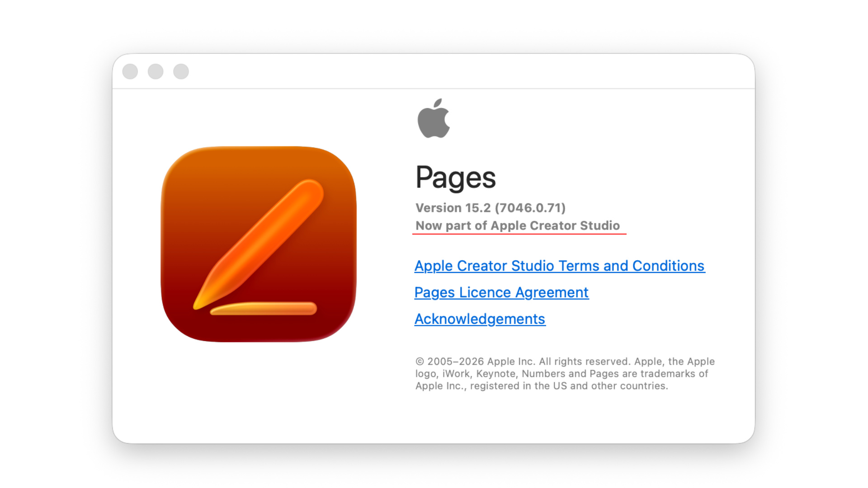The height and width of the screenshot is (488, 868).
Task: Click the third window zoom button
Action: (181, 71)
